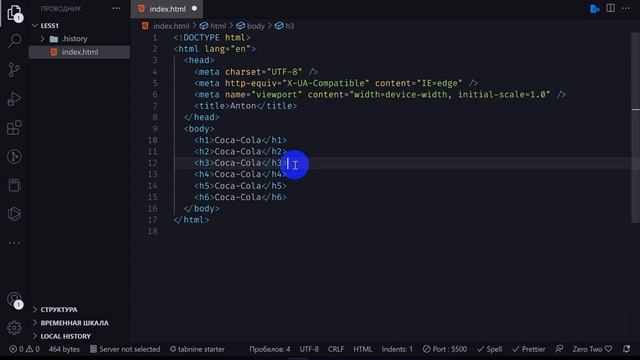Click h3 breadcrumb element
This screenshot has height=360, width=640.
pos(284,26)
